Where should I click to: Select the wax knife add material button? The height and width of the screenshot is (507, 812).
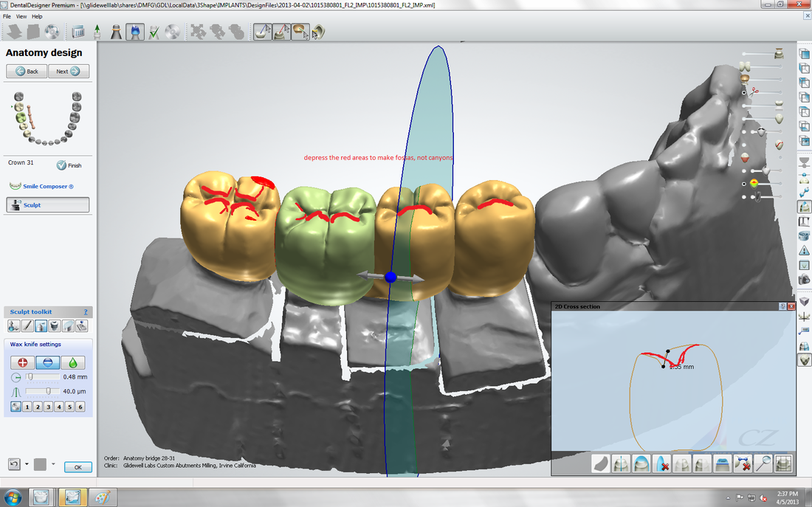[22, 362]
